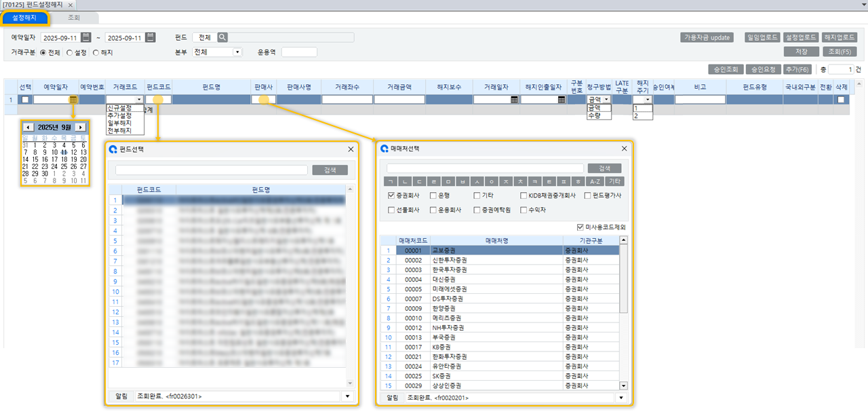Viewport: 868px width, 414px height.
Task: Check 선물회사 filter
Action: [x=391, y=210]
